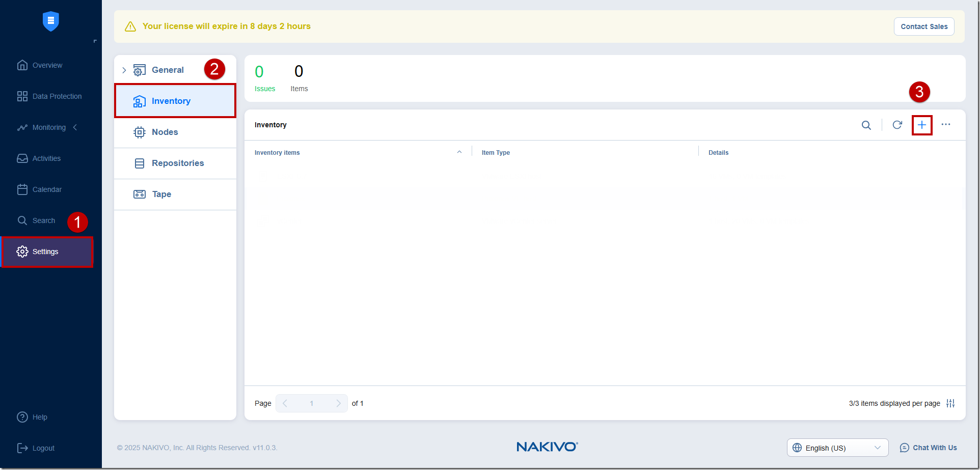Go to next page arrow
Screen dimensions: 980x470
coord(338,403)
